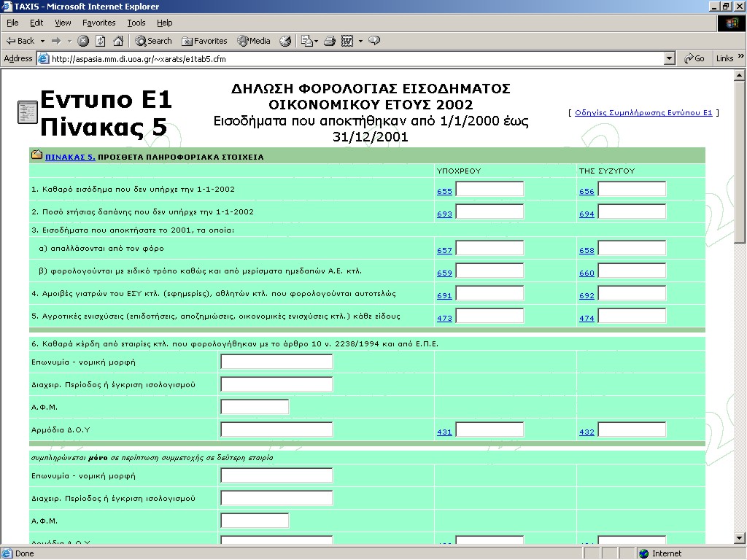This screenshot has width=747, height=560.
Task: Focus the input field for code 660
Action: [x=632, y=271]
